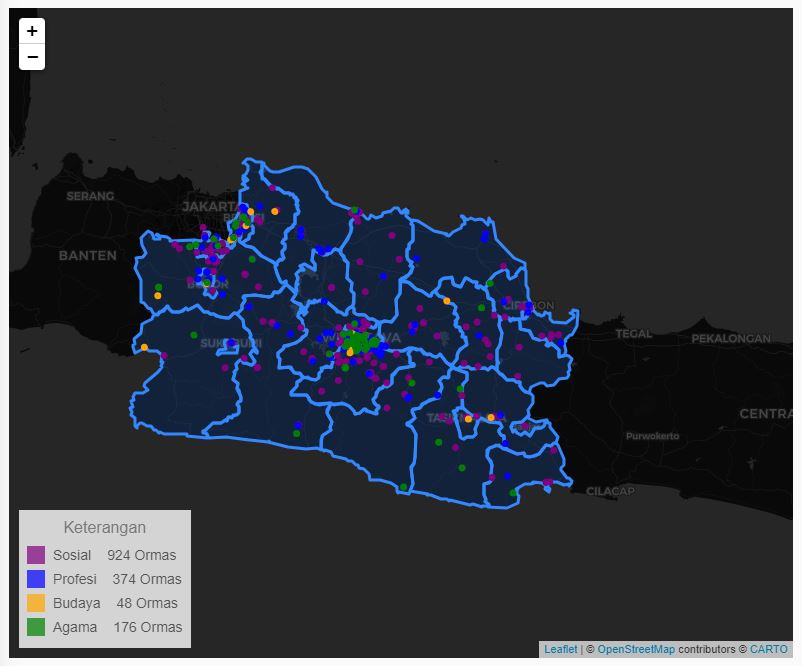Click the BANTEN region label
Screen dimensions: 802x666
click(x=87, y=255)
